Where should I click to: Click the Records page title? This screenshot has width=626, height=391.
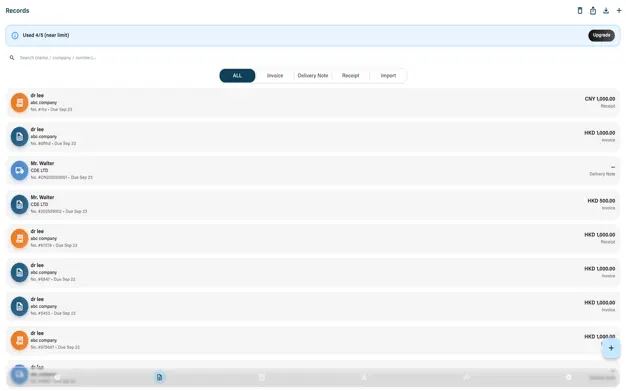[x=17, y=10]
